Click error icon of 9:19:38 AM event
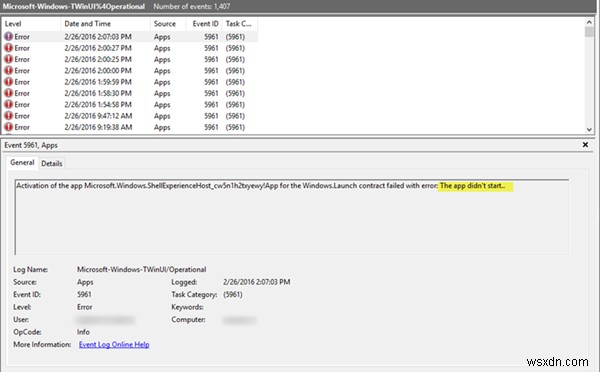 8,127
